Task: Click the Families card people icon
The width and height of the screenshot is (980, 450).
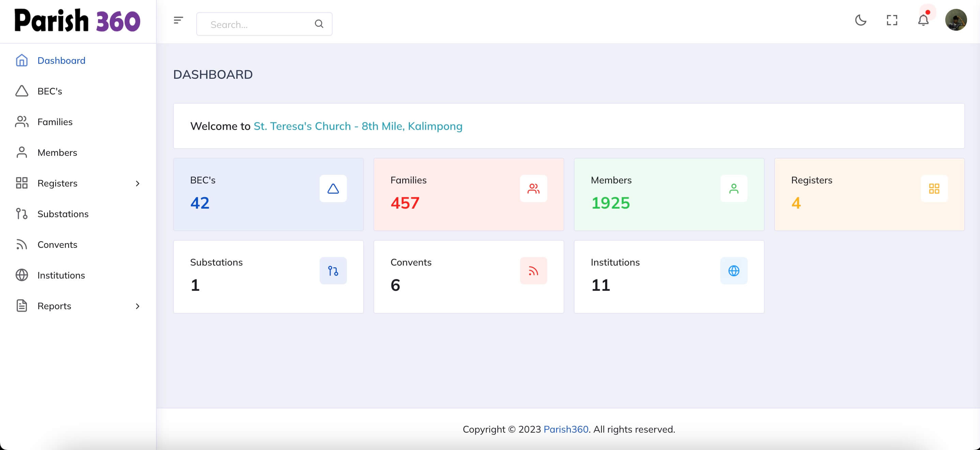Action: (x=533, y=189)
